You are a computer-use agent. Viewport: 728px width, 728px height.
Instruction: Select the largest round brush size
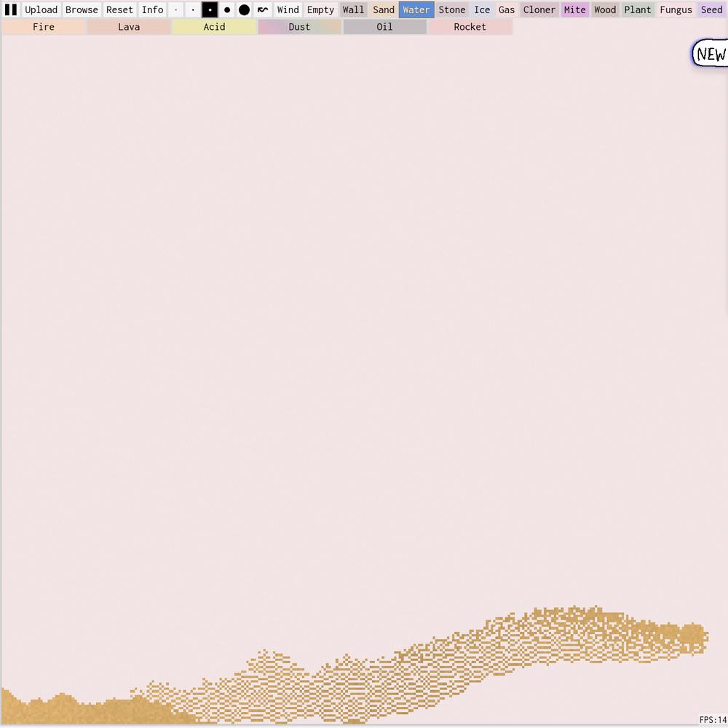[x=245, y=10]
